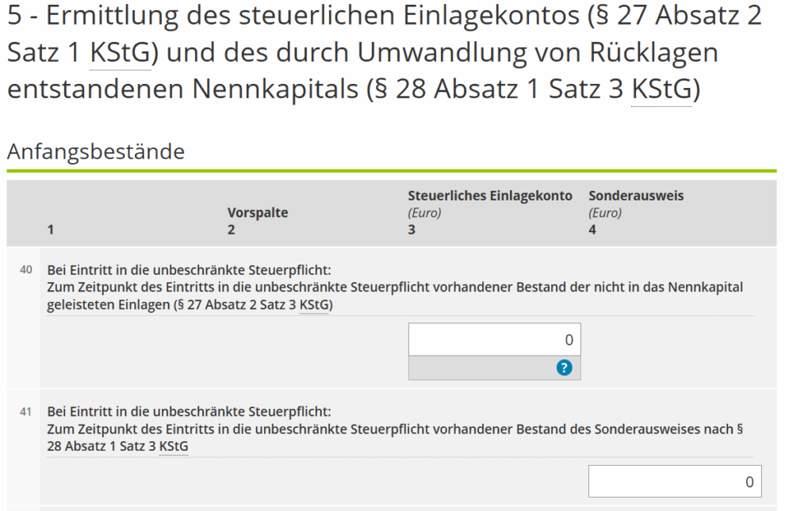Click the KStG abbreviation ending the page heading

(x=662, y=90)
